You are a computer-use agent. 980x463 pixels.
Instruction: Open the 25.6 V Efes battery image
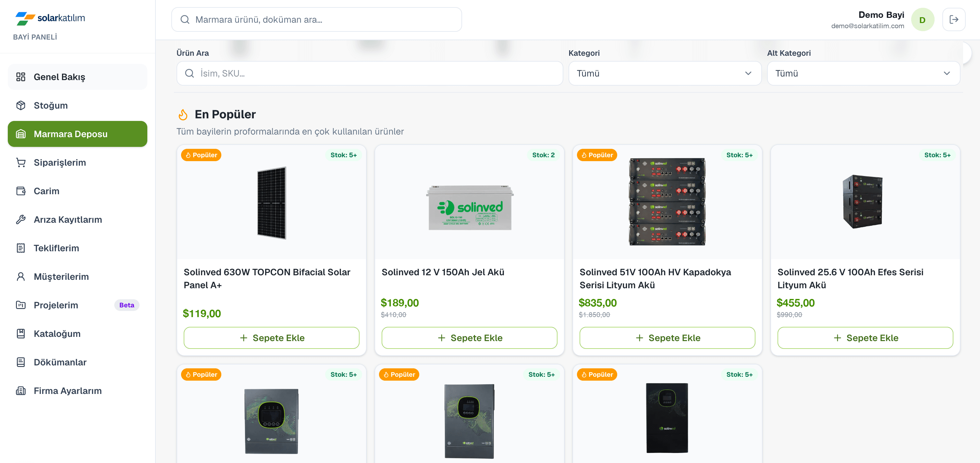click(x=862, y=201)
